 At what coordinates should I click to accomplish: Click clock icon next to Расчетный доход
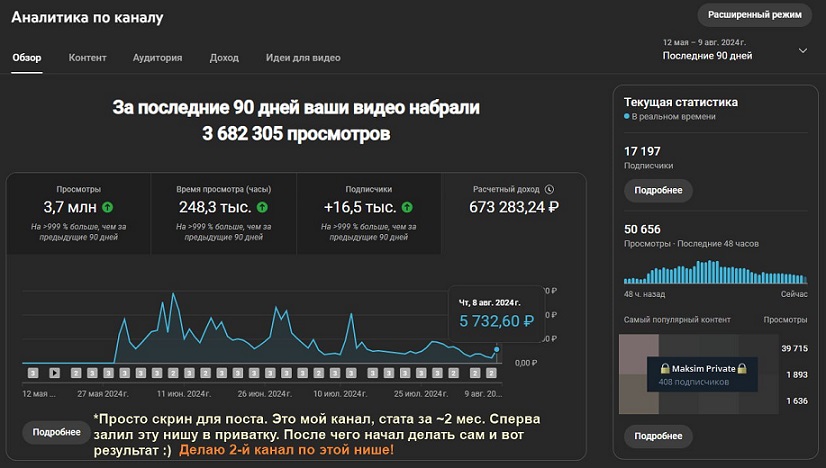pos(549,189)
